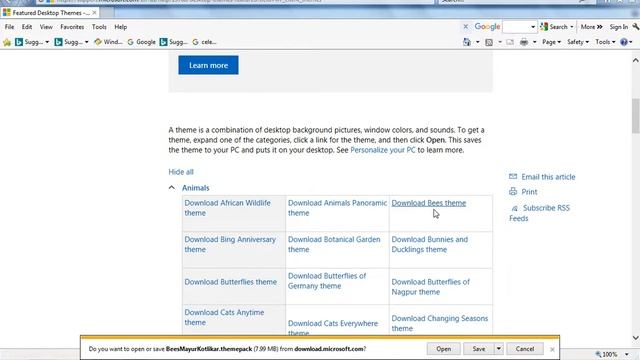Click the Favorites star add icon
Viewport: 640px width, 360px height.
7,42
